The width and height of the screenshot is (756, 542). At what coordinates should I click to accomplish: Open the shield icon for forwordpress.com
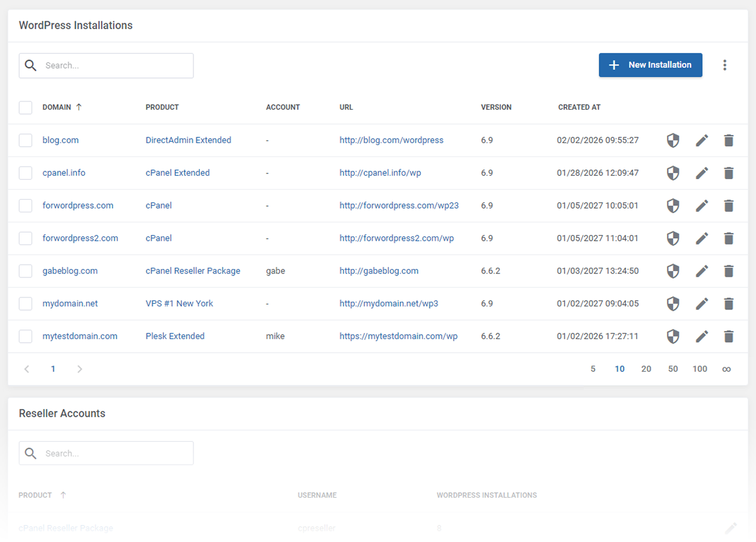click(x=673, y=206)
